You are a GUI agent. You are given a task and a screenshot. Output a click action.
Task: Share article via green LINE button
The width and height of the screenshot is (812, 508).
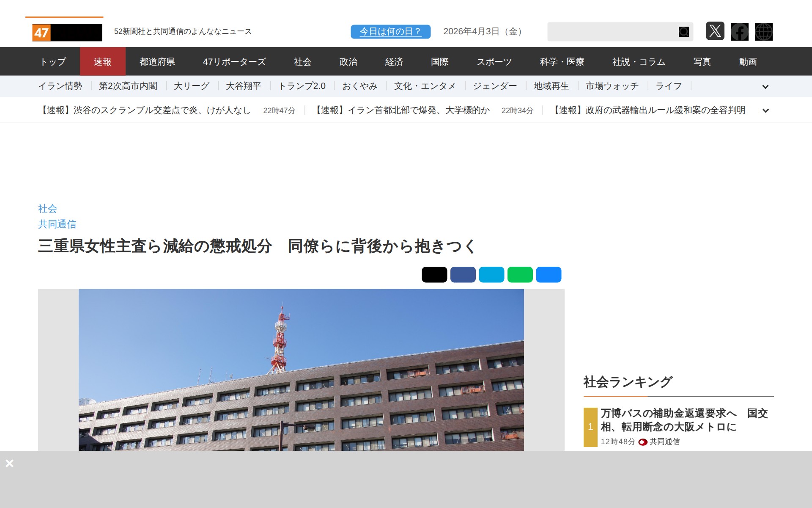[520, 274]
